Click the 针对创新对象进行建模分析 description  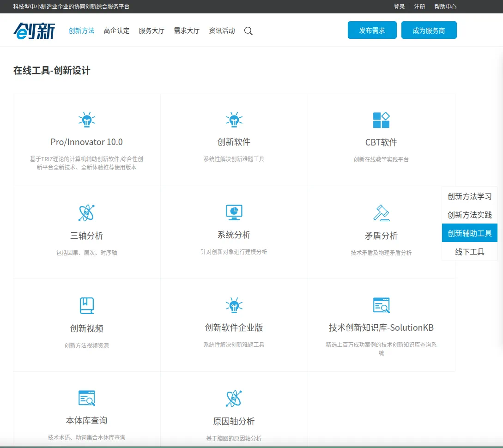tap(234, 252)
